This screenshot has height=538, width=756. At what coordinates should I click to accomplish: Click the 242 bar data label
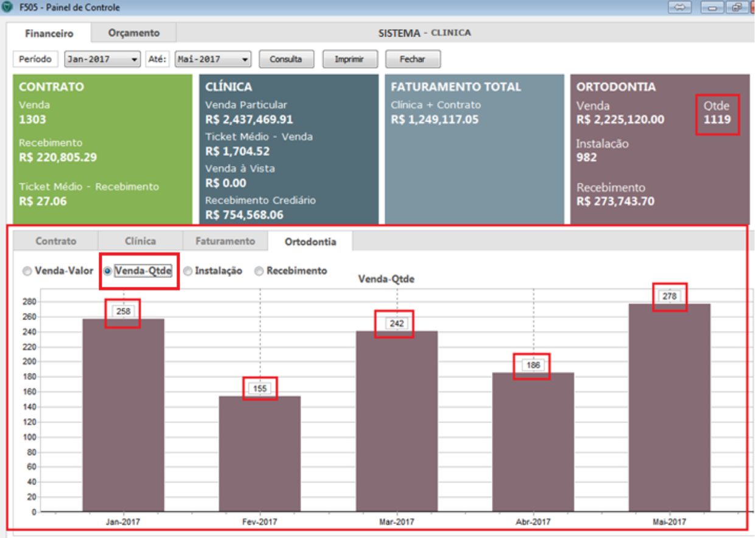397,323
